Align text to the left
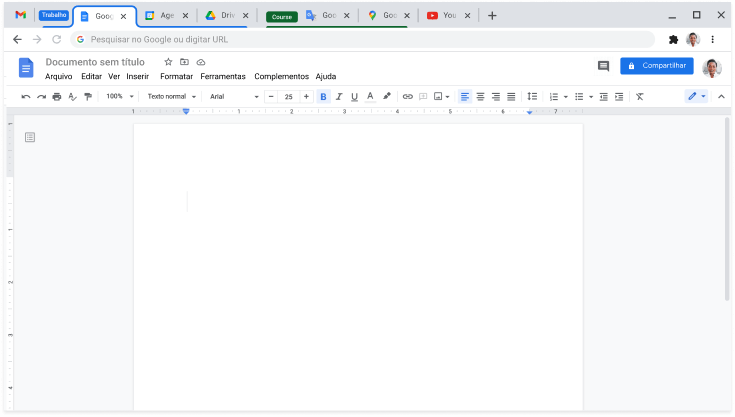 pyautogui.click(x=465, y=97)
